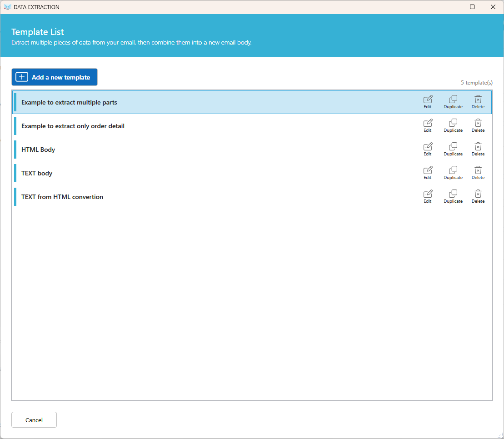Click the '5 template(s)' count label

(476, 83)
